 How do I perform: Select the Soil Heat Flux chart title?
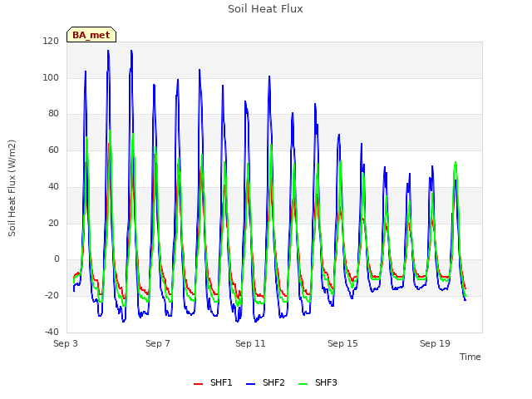(x=265, y=9)
